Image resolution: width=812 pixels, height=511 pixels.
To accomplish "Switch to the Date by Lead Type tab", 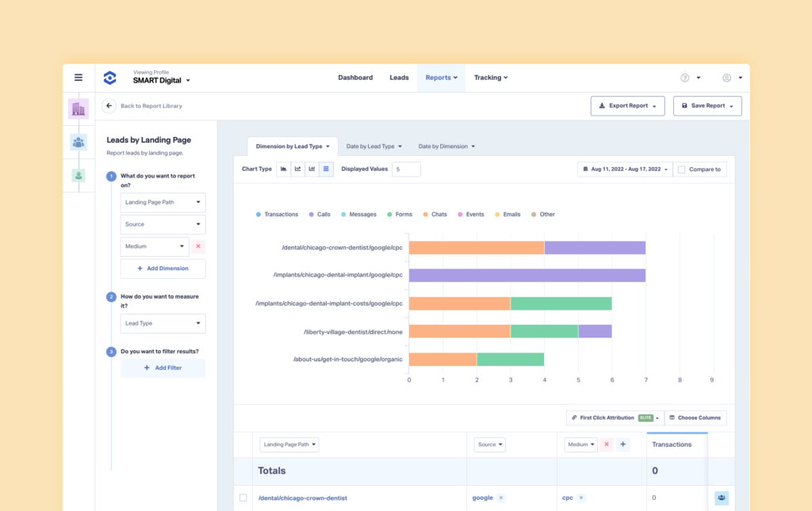I will click(x=372, y=147).
